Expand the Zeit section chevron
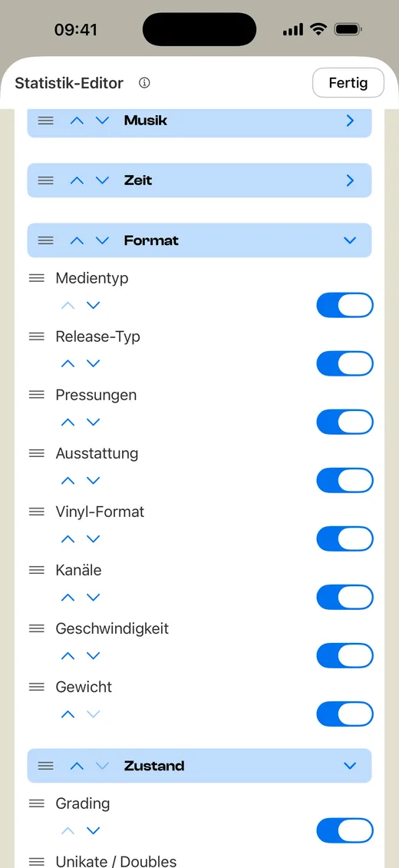 (x=350, y=181)
